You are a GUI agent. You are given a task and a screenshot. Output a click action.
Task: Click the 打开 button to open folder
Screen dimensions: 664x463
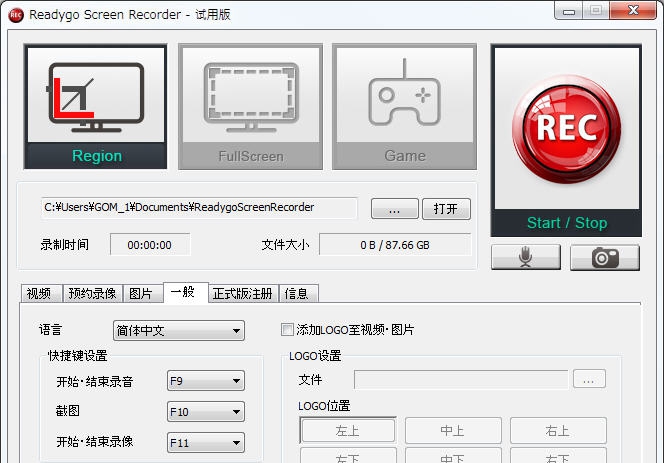coord(446,209)
